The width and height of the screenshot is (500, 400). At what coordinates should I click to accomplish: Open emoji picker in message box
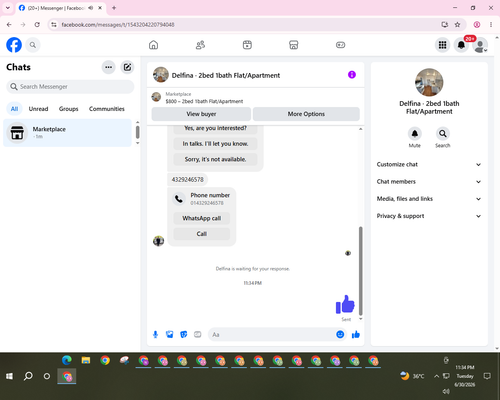click(340, 334)
